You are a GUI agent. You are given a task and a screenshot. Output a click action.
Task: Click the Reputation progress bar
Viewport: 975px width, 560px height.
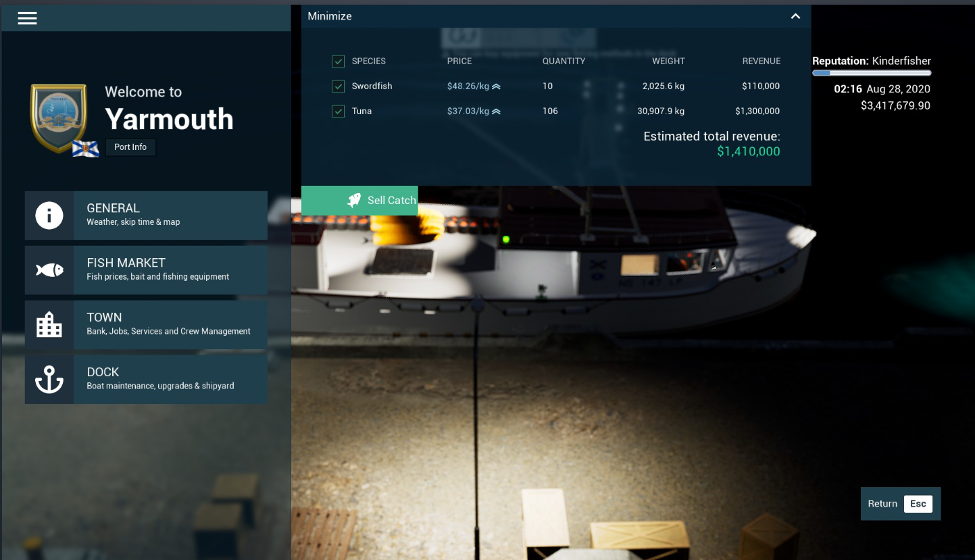[872, 73]
